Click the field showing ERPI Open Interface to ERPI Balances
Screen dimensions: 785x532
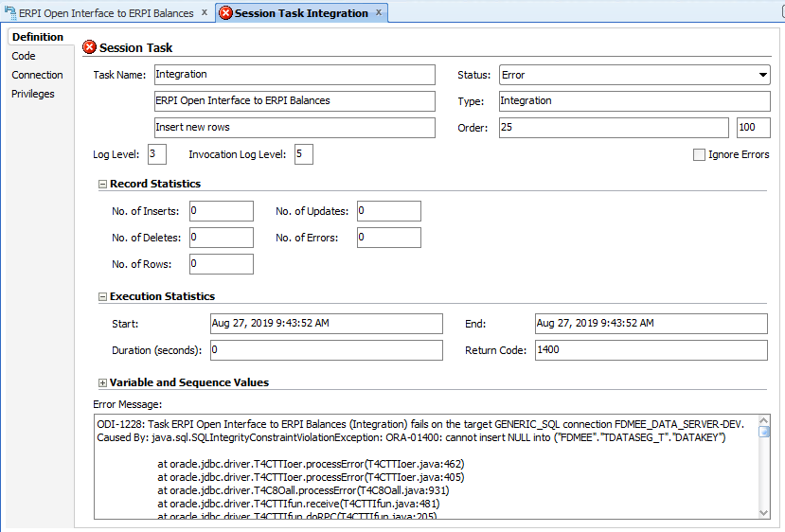point(294,101)
